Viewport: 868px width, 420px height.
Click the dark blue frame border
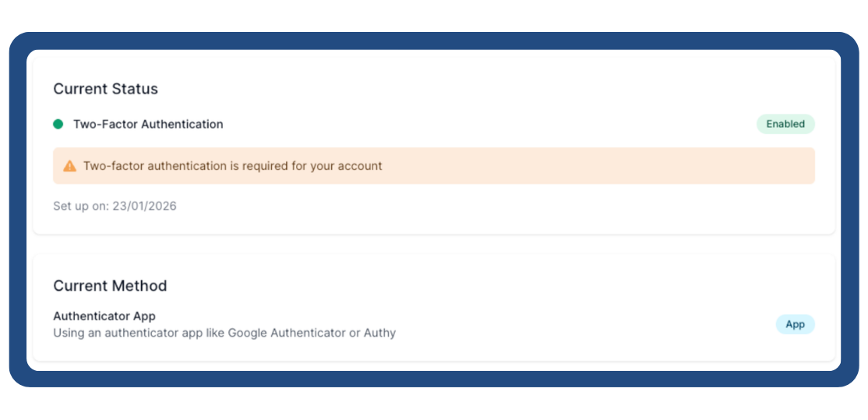(17, 210)
